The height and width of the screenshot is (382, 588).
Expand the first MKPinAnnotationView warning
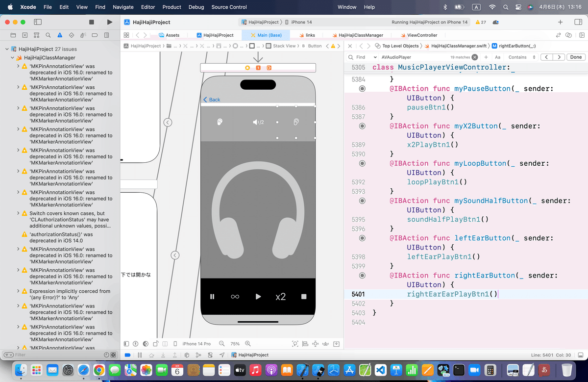click(18, 66)
